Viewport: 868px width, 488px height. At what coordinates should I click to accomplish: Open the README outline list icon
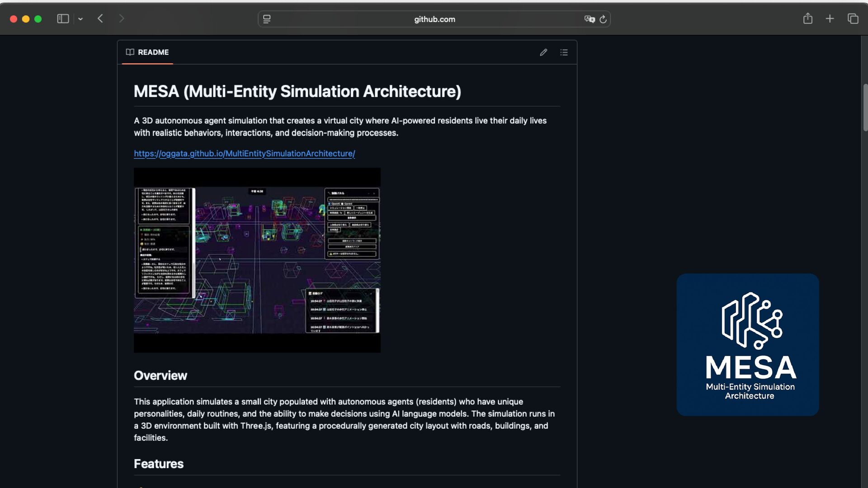(x=564, y=52)
